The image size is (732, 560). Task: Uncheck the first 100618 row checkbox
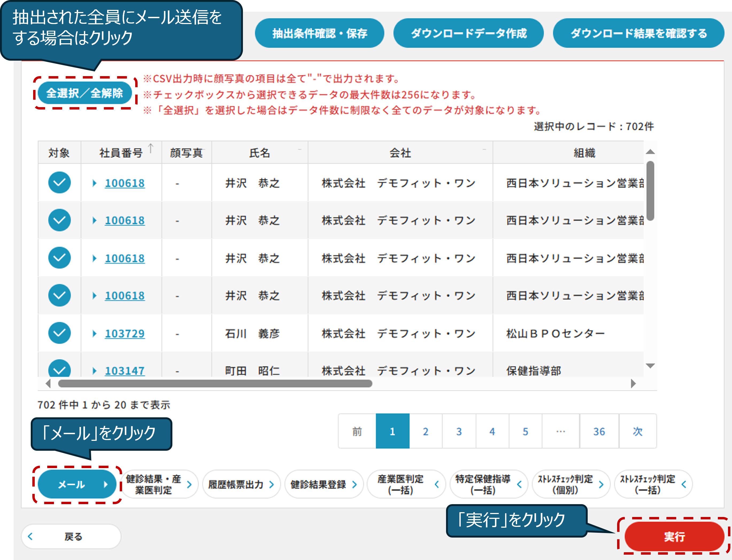point(59,183)
